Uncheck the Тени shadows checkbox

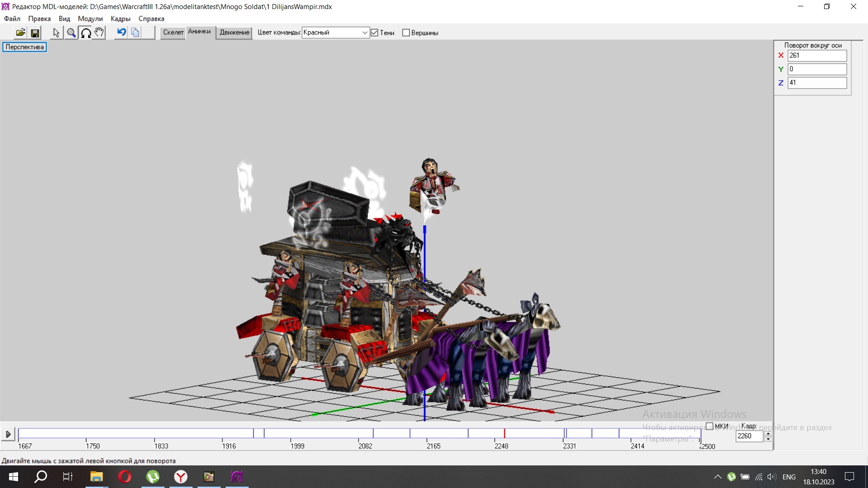pyautogui.click(x=374, y=33)
